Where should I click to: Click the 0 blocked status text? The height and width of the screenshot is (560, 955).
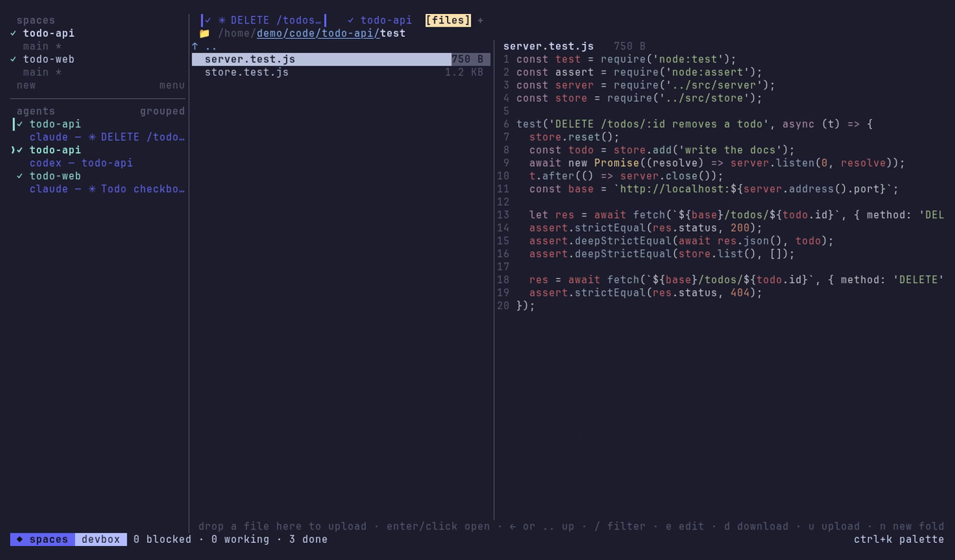pos(162,540)
